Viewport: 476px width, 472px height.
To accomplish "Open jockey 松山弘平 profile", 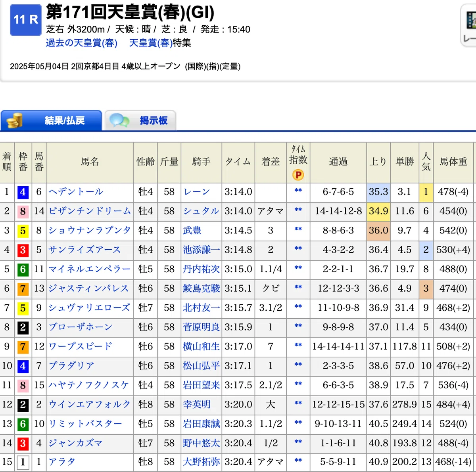I will [x=202, y=366].
